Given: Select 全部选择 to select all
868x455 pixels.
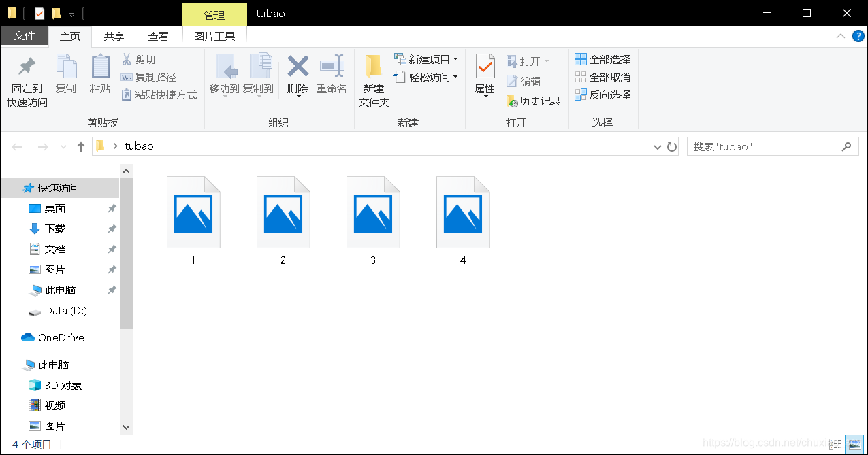Looking at the screenshot, I should (603, 59).
